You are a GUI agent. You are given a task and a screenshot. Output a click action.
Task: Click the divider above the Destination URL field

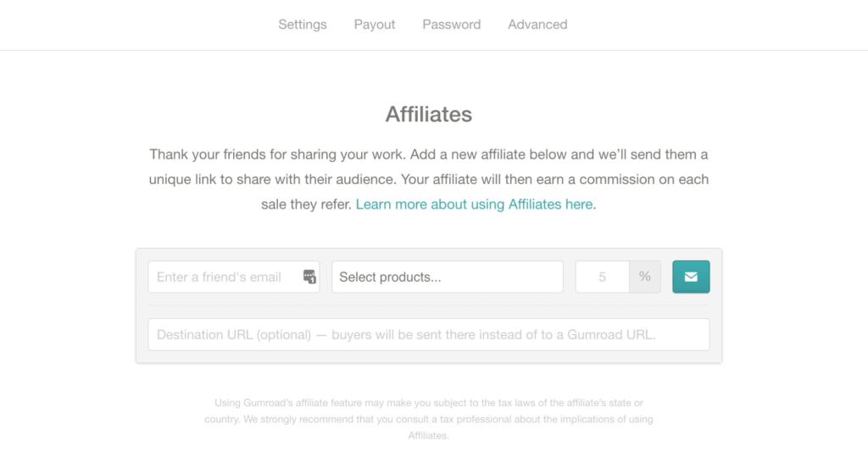(x=428, y=305)
